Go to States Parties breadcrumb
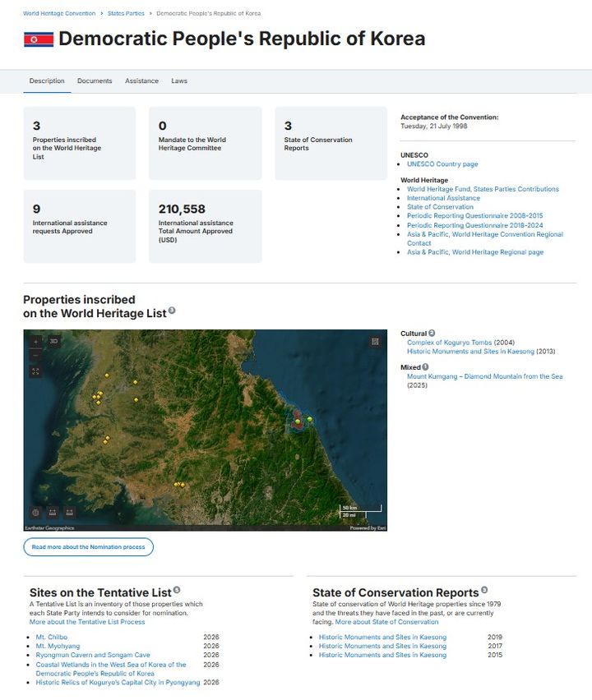The image size is (592, 700). coord(126,13)
